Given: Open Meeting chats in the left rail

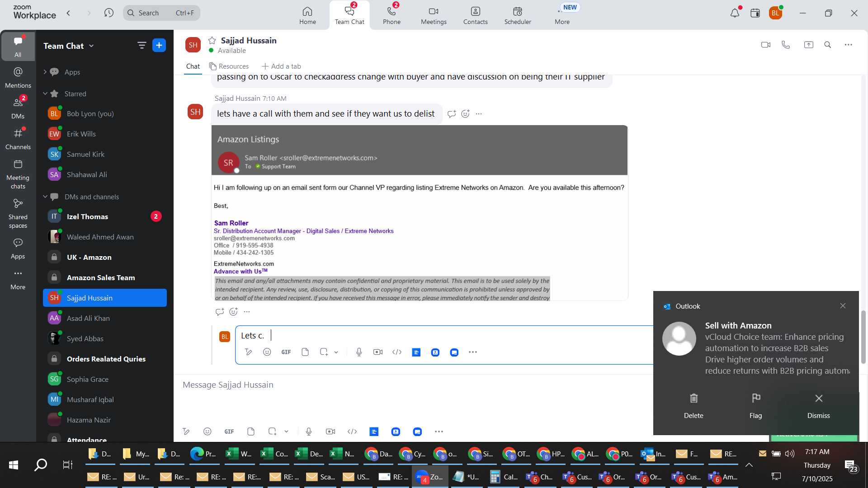Looking at the screenshot, I should [x=18, y=174].
